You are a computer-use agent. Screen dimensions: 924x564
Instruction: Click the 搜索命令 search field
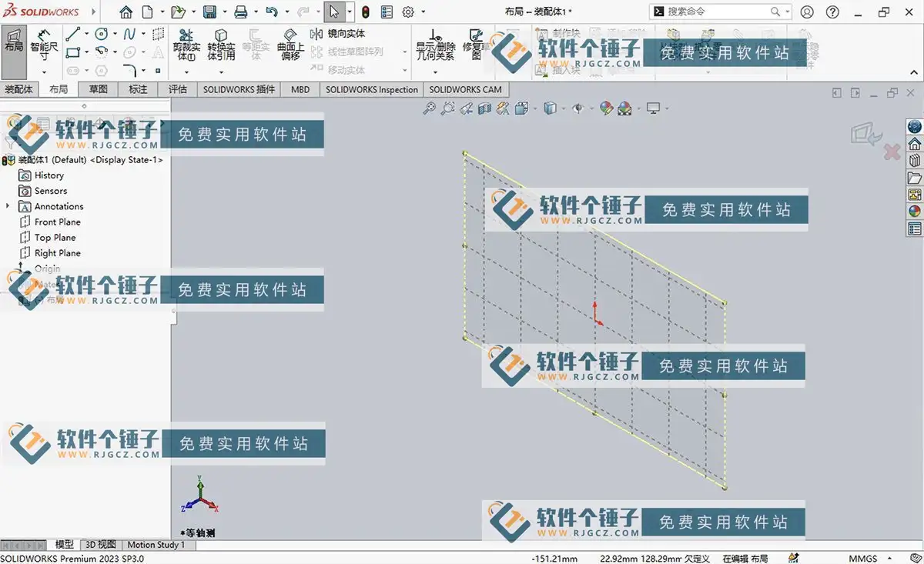pyautogui.click(x=720, y=12)
